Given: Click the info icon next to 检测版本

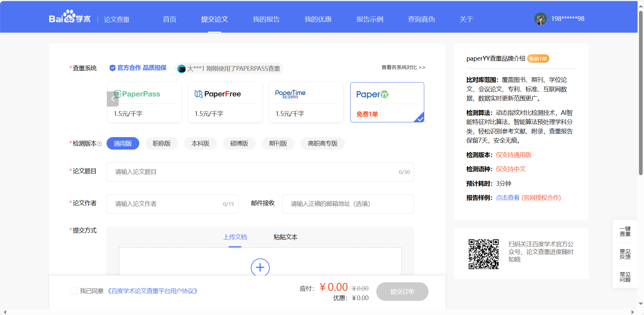Looking at the screenshot, I should tap(99, 144).
